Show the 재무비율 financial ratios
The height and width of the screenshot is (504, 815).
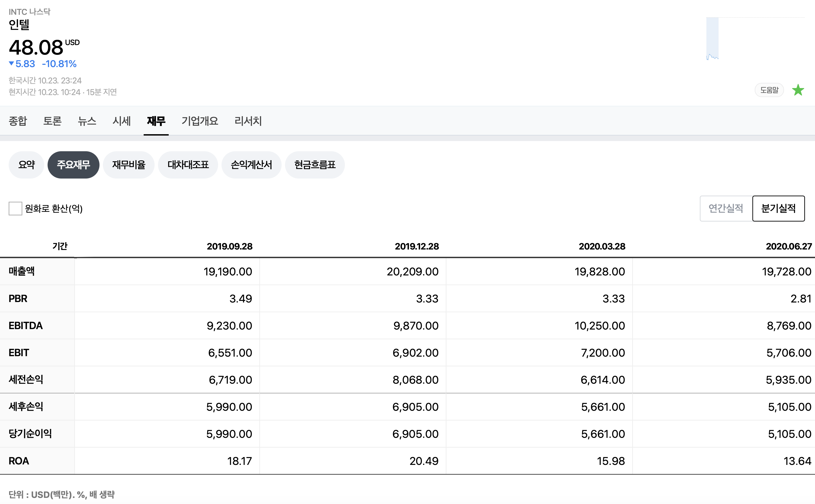(x=129, y=165)
